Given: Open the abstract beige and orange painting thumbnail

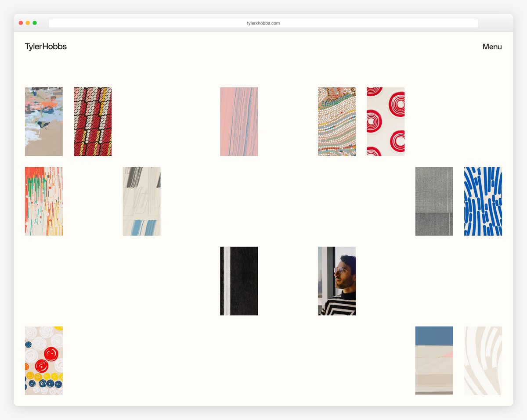Looking at the screenshot, I should pos(43,122).
